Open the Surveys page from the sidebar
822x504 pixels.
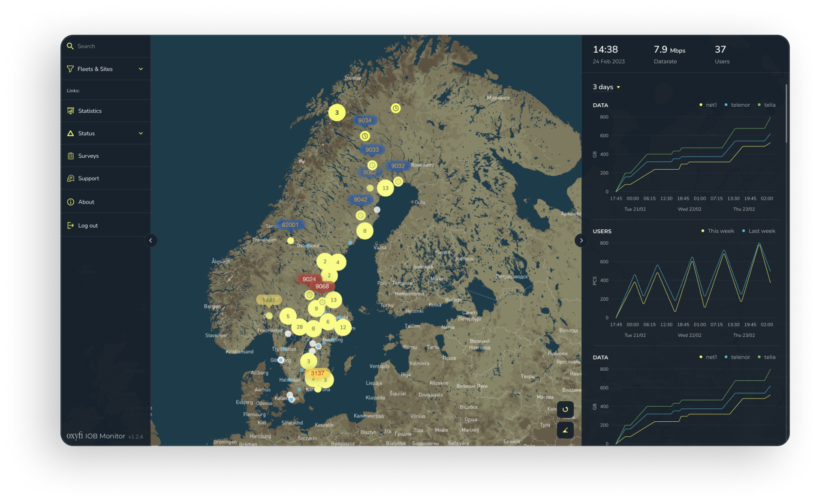click(88, 156)
